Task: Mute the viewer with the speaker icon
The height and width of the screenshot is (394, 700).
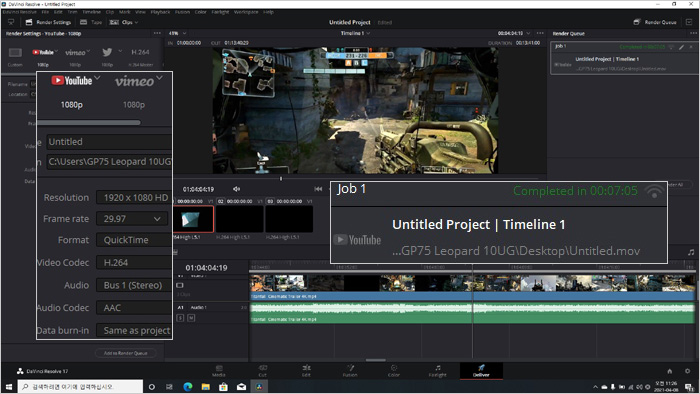Action: [x=237, y=189]
